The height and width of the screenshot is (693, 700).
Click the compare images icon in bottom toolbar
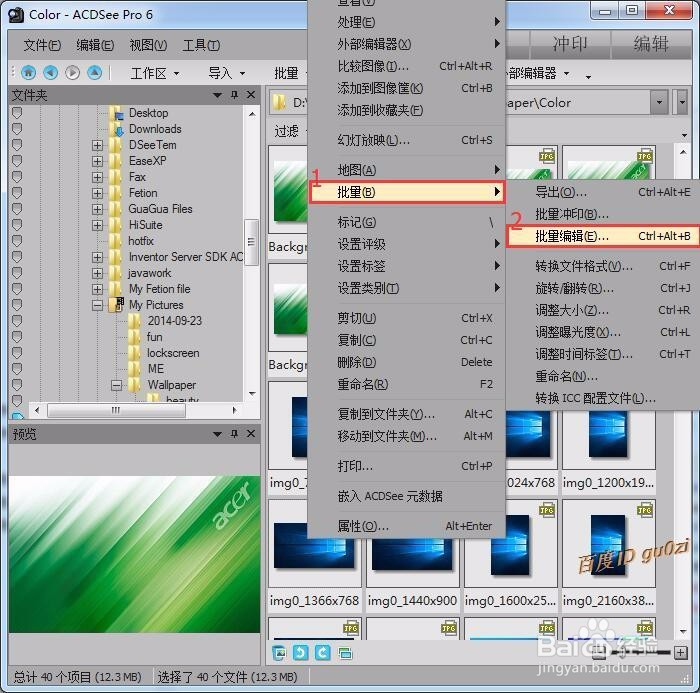click(x=345, y=653)
